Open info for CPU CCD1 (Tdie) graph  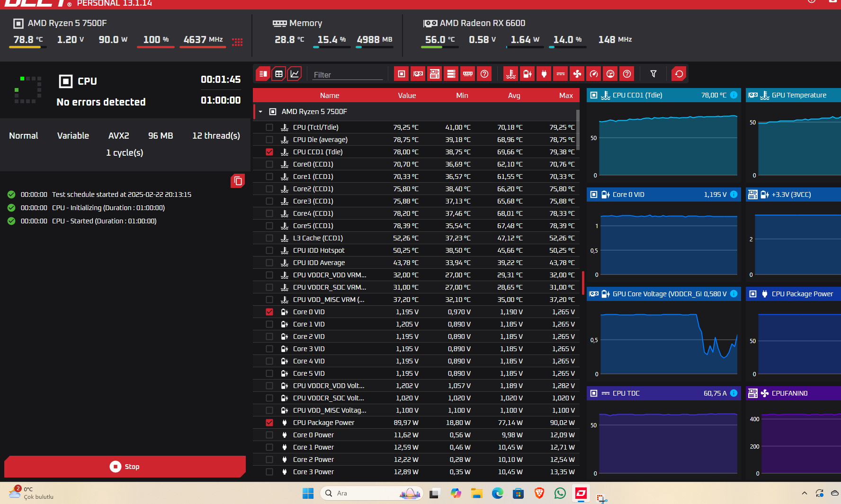[734, 95]
